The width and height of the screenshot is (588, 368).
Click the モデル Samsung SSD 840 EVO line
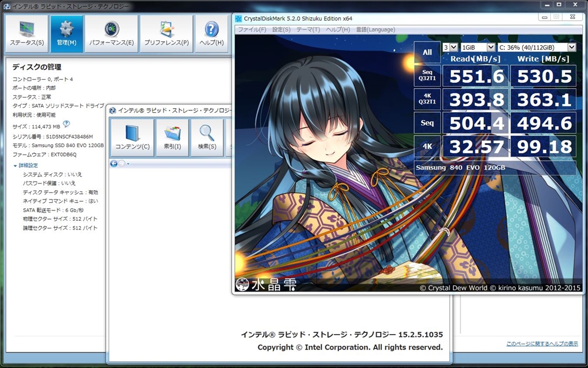[x=58, y=145]
